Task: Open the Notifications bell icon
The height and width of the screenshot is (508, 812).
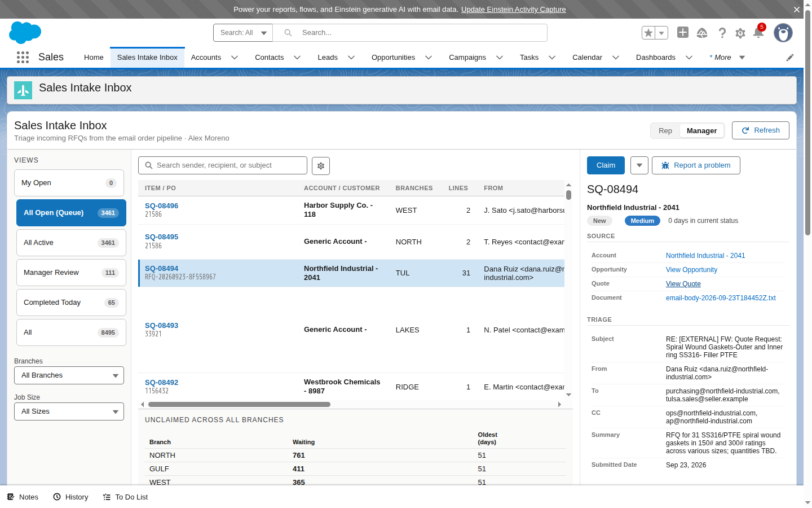Action: tap(758, 33)
